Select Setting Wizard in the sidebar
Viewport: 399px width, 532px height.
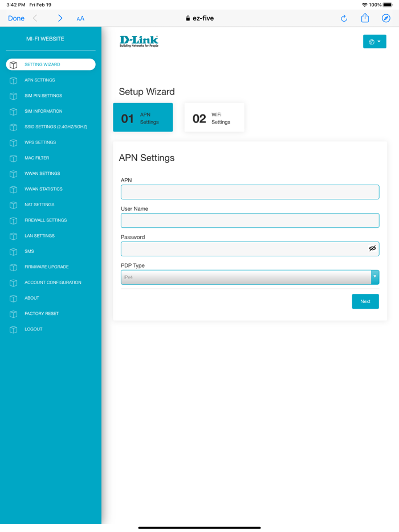tap(51, 64)
